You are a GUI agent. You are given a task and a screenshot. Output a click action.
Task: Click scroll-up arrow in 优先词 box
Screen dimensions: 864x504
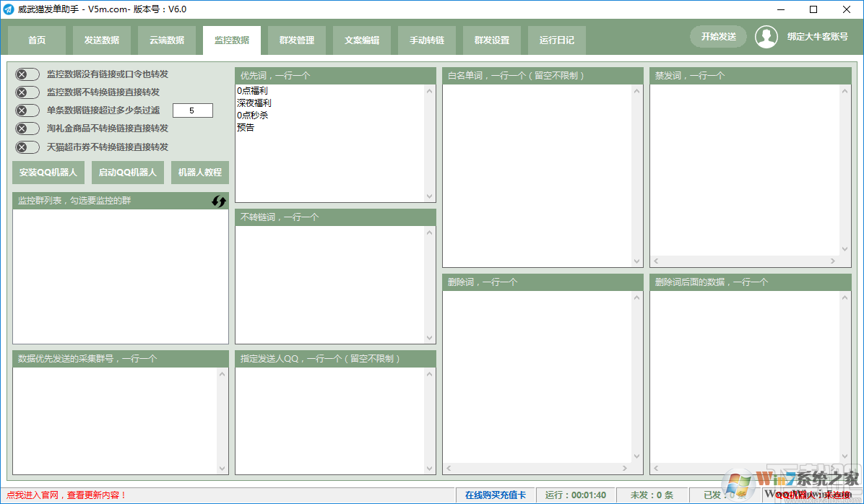click(x=430, y=91)
